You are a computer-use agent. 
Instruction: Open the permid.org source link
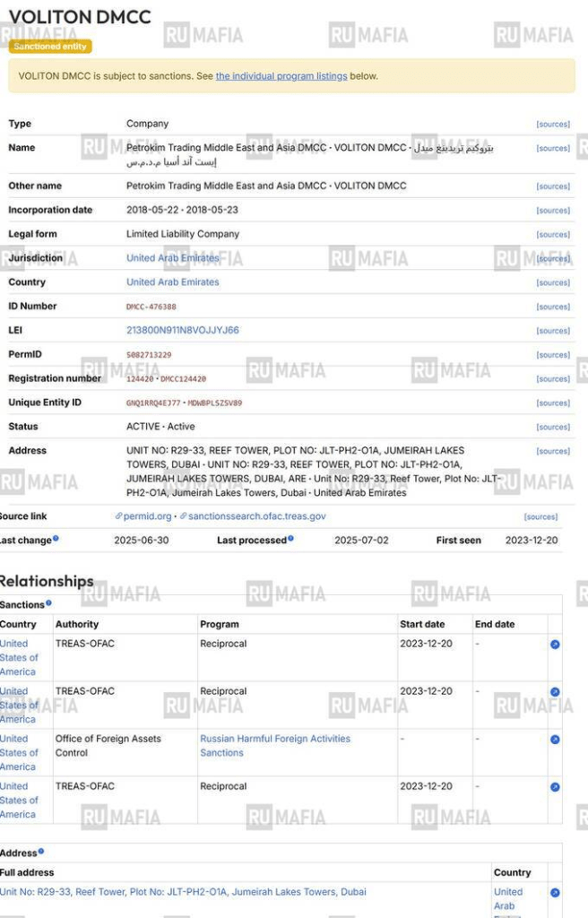(x=148, y=516)
